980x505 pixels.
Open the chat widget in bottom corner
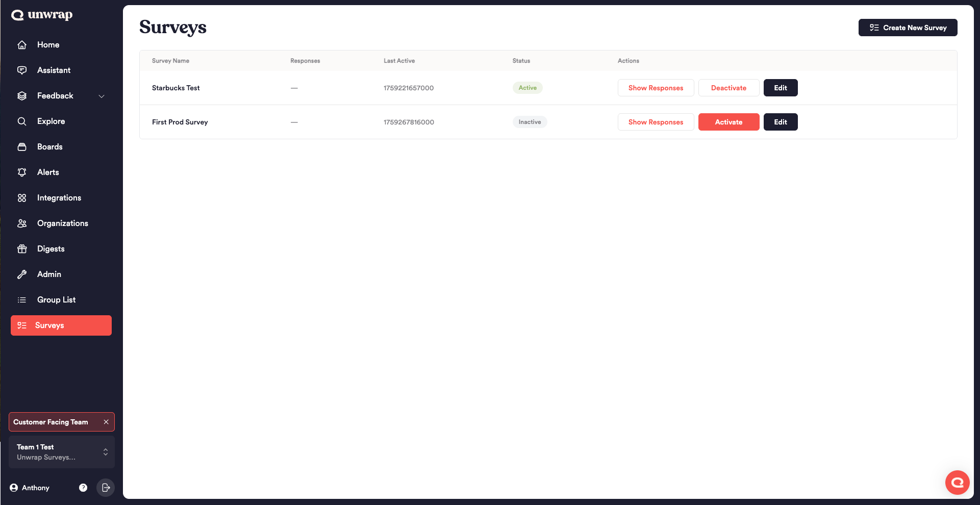(957, 482)
